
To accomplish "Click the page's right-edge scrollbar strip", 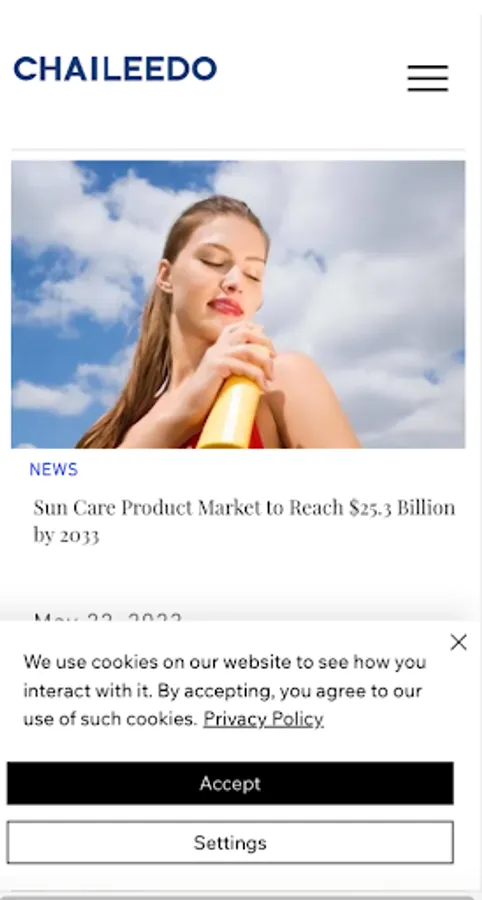I will pyautogui.click(x=477, y=450).
